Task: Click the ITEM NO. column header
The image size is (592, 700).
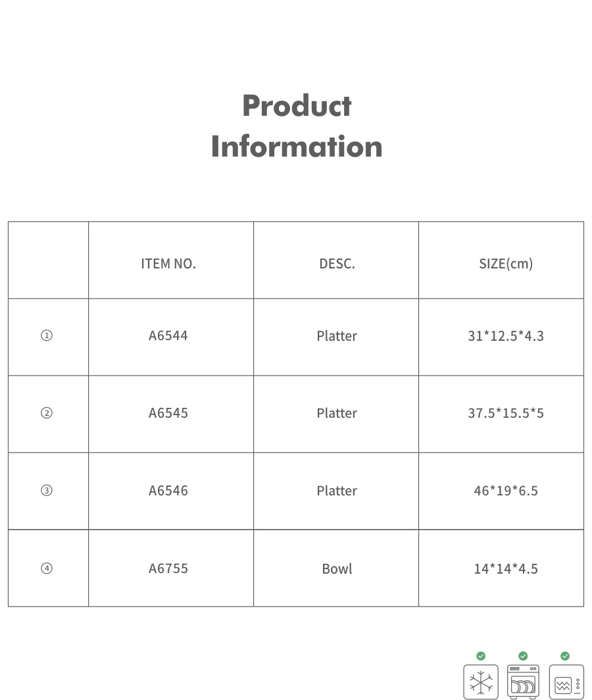Action: [x=168, y=264]
